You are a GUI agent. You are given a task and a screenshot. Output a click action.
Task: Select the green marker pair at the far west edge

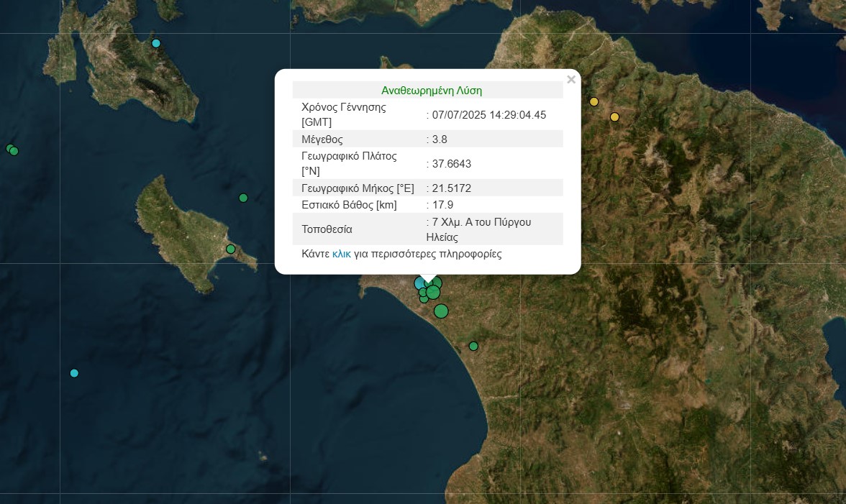[x=12, y=150]
